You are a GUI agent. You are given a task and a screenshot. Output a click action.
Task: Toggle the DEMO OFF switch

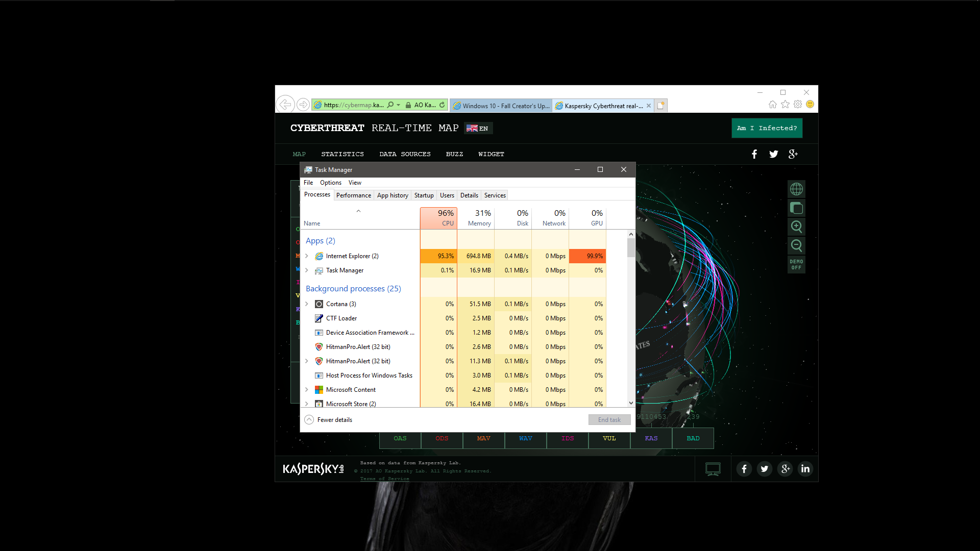pyautogui.click(x=796, y=264)
